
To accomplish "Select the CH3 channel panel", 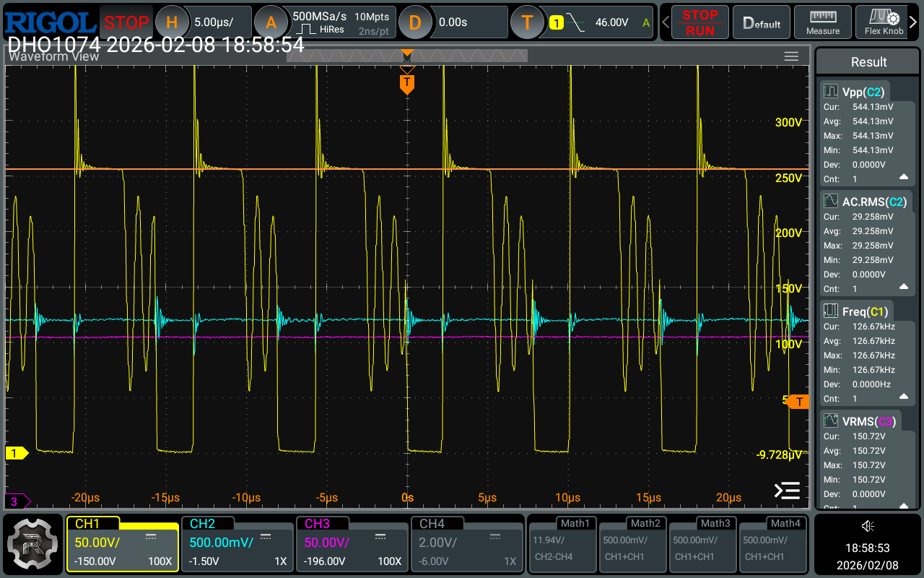I will click(352, 544).
